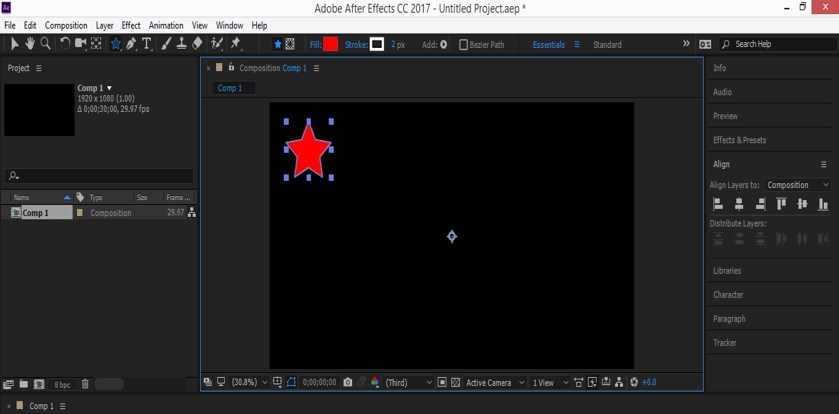Select the Brush tool
The image size is (839, 414).
pos(166,44)
